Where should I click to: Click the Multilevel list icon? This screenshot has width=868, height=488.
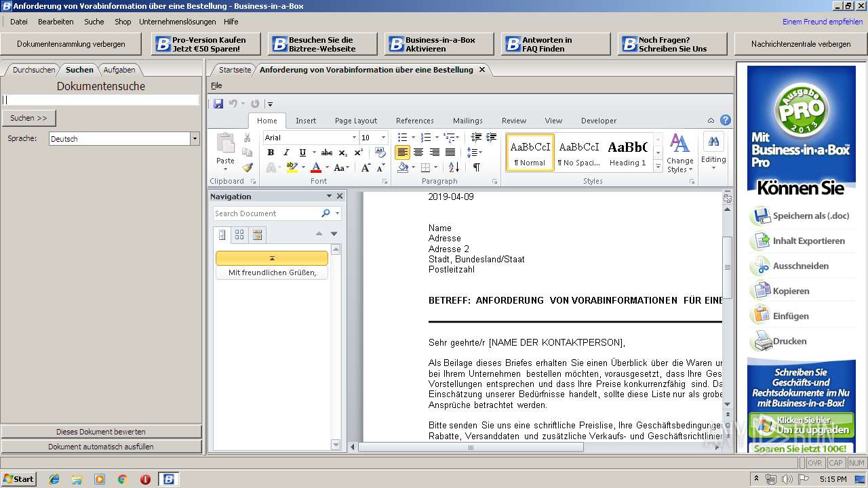click(x=448, y=138)
